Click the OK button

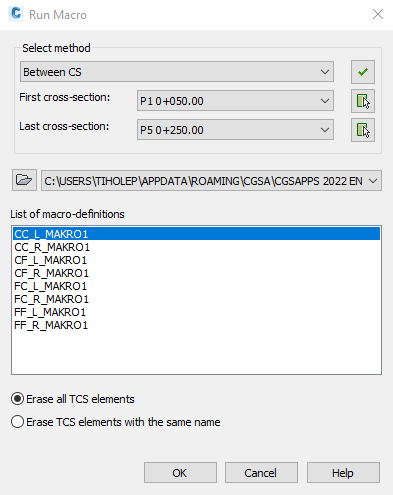click(180, 473)
